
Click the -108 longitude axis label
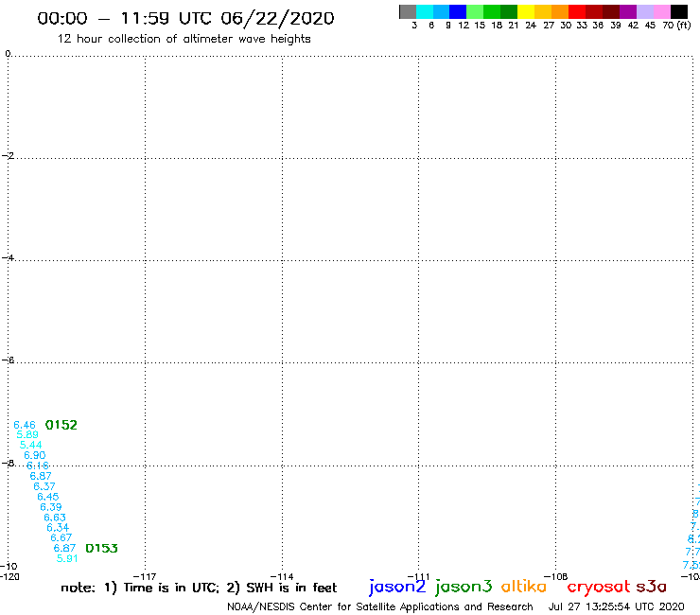point(556,577)
